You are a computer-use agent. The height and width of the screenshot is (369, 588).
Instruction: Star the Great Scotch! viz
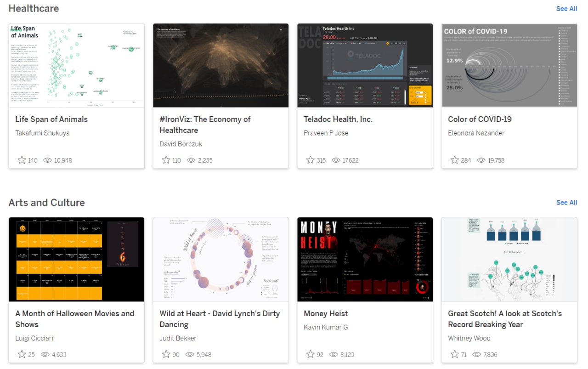coord(454,354)
